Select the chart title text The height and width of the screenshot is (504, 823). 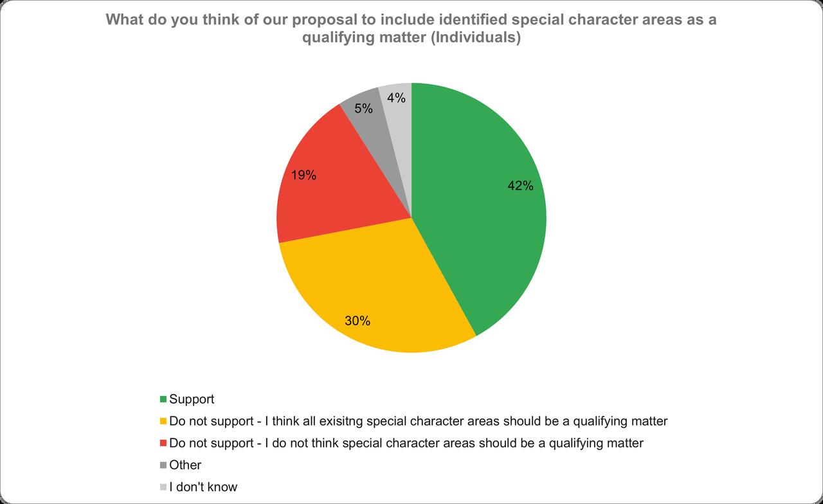411,29
